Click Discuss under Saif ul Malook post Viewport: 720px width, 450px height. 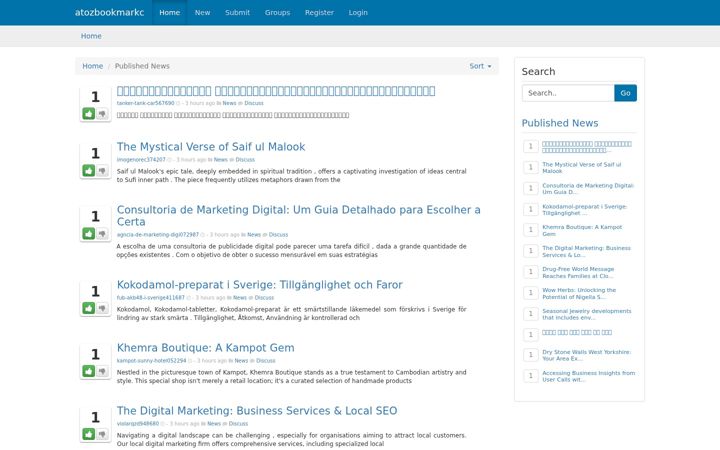point(245,160)
